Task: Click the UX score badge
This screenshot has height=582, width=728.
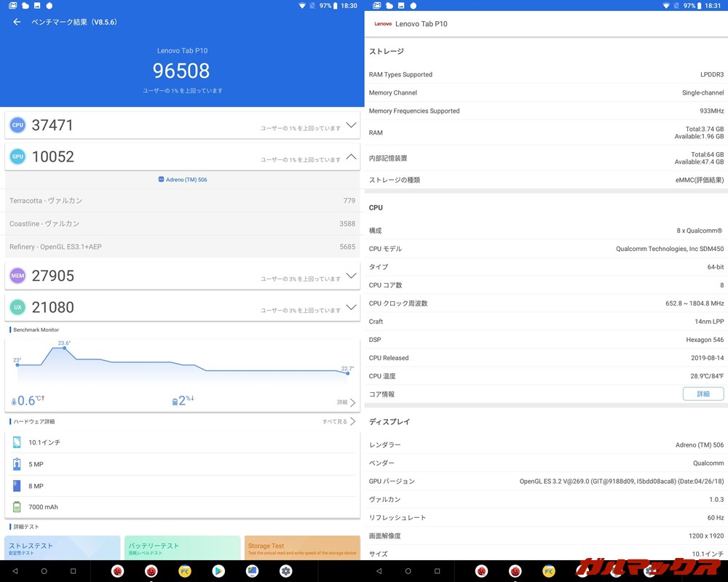Action: pos(17,307)
